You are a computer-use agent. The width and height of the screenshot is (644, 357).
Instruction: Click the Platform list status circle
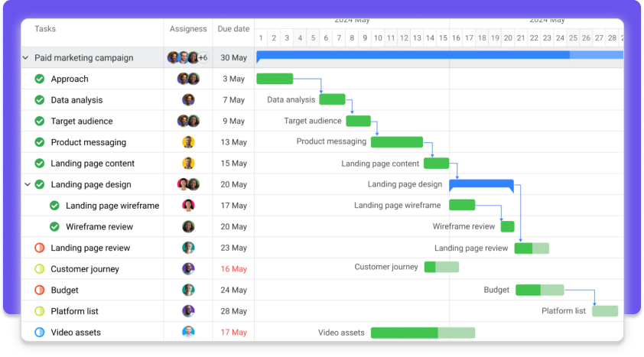(x=40, y=311)
